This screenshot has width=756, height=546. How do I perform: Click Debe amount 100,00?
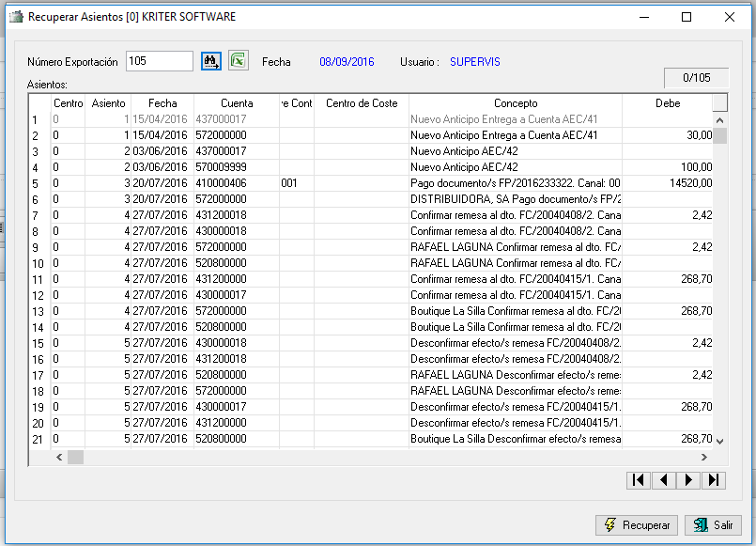668,167
